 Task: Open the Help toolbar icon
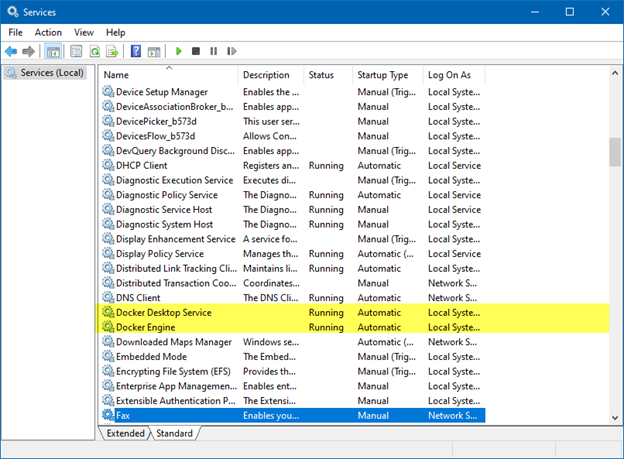(136, 51)
